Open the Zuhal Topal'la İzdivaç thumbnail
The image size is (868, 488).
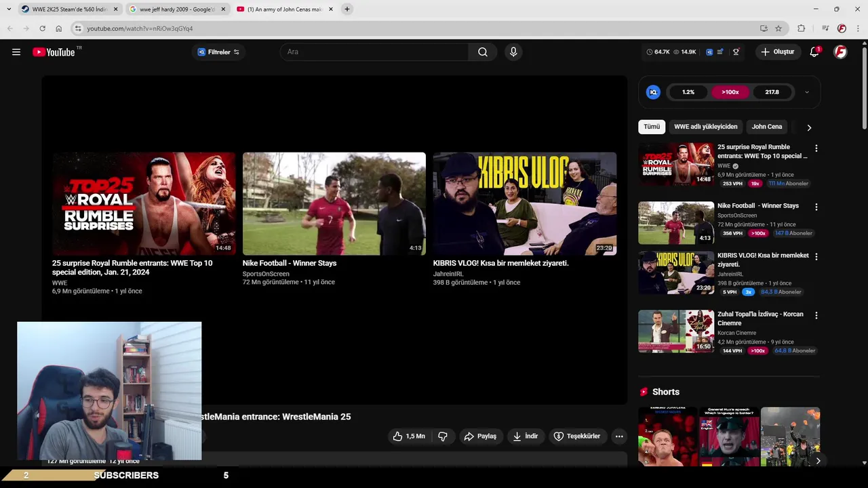click(676, 331)
